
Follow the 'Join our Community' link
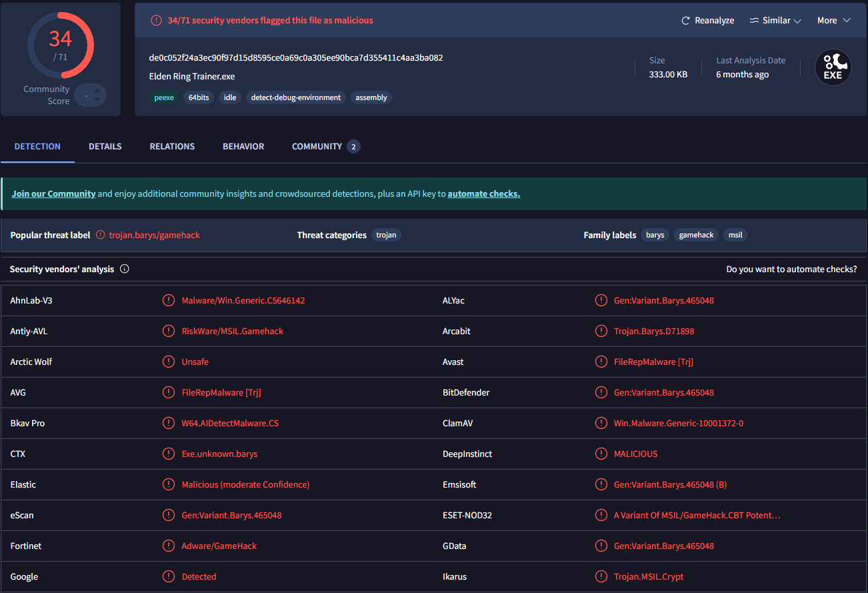coord(53,193)
